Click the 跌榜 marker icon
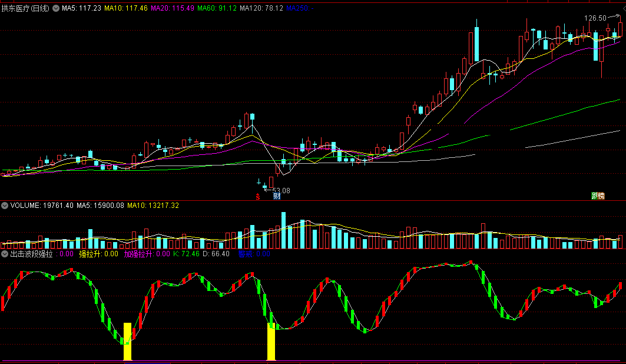 (598, 196)
